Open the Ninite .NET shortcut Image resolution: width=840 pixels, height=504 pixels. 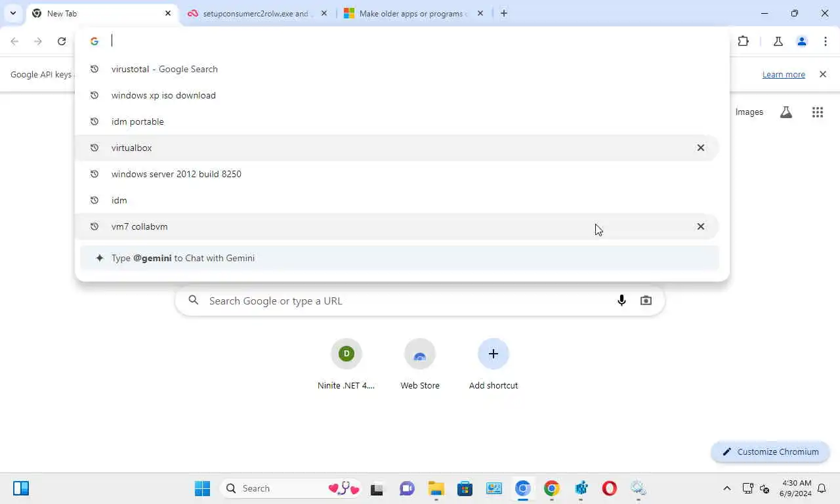click(346, 364)
